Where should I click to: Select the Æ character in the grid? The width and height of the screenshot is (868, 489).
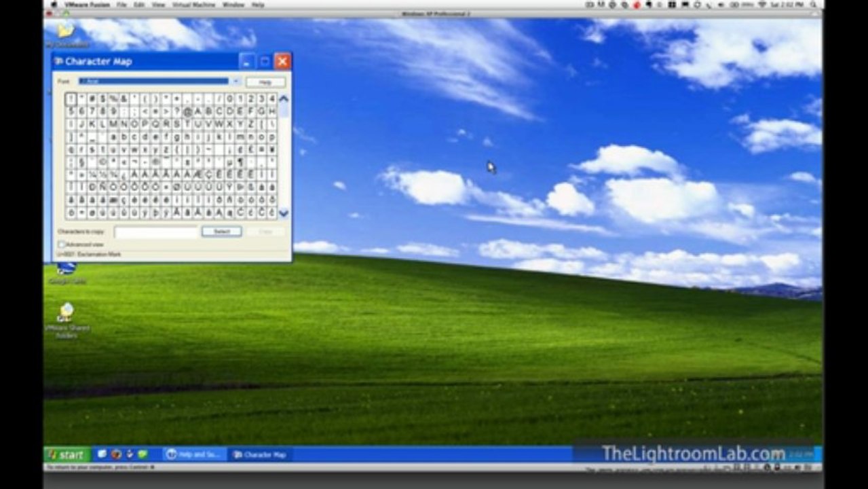(198, 175)
